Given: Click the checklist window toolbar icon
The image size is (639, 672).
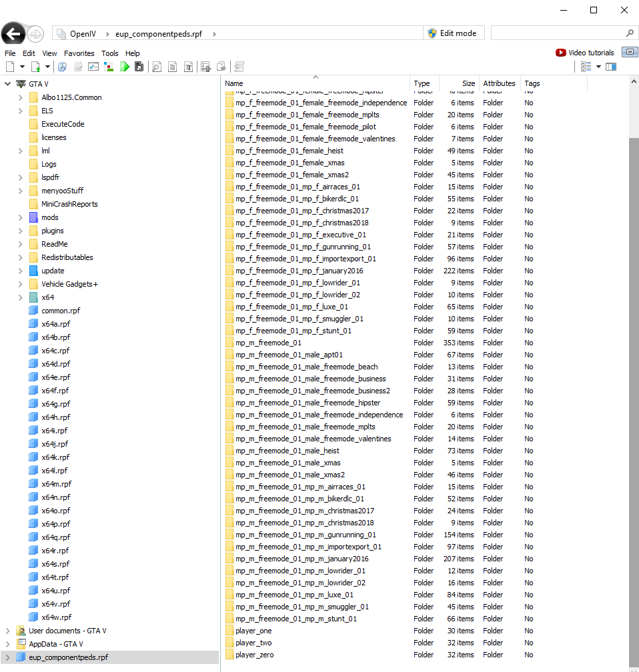Looking at the screenshot, I should coord(93,67).
